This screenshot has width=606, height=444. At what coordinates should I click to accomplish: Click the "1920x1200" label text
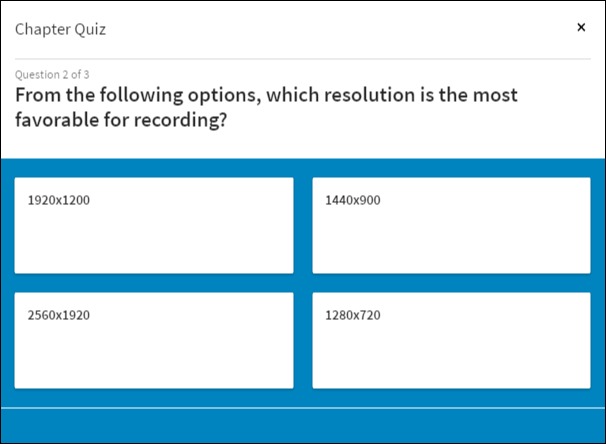click(x=59, y=200)
